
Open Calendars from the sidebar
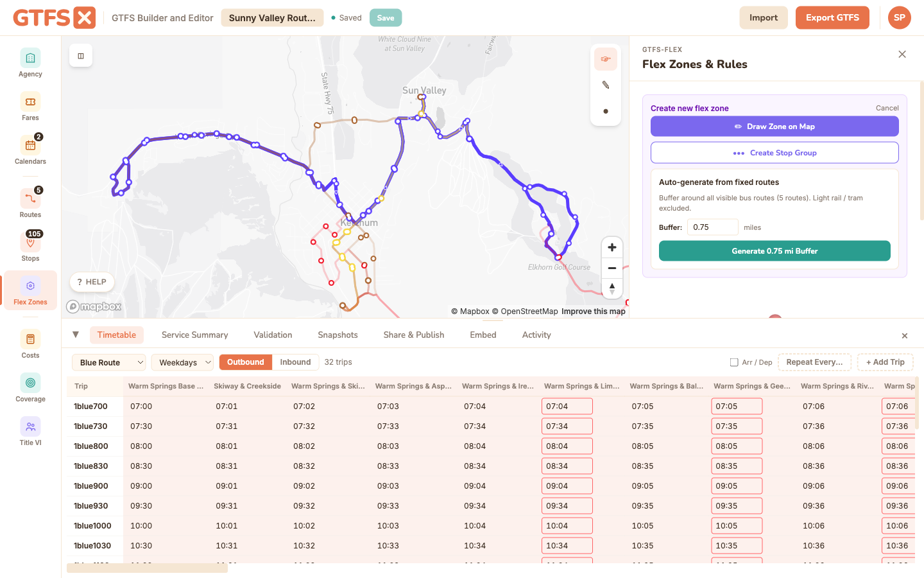pyautogui.click(x=30, y=150)
